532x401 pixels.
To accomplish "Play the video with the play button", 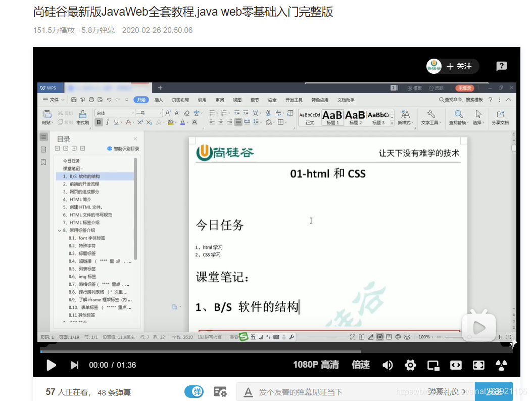I will point(51,365).
